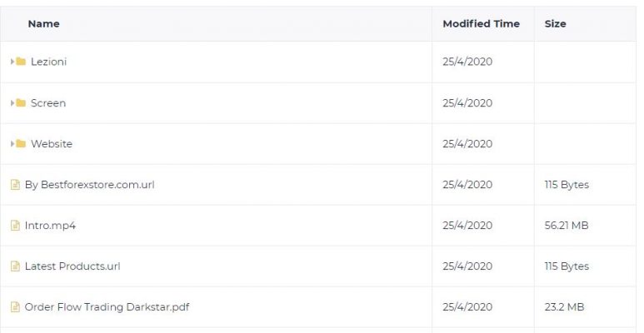Click the Order Flow Trading Darkstar.pdf file icon
Viewport: 644px width, 333px height.
coord(15,306)
